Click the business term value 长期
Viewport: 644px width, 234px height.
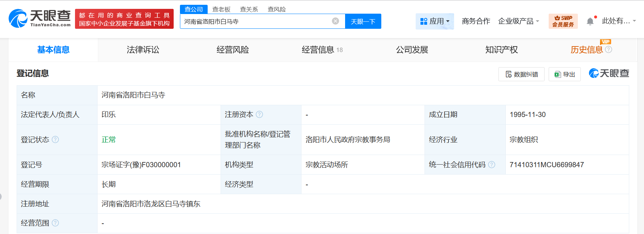click(x=109, y=184)
